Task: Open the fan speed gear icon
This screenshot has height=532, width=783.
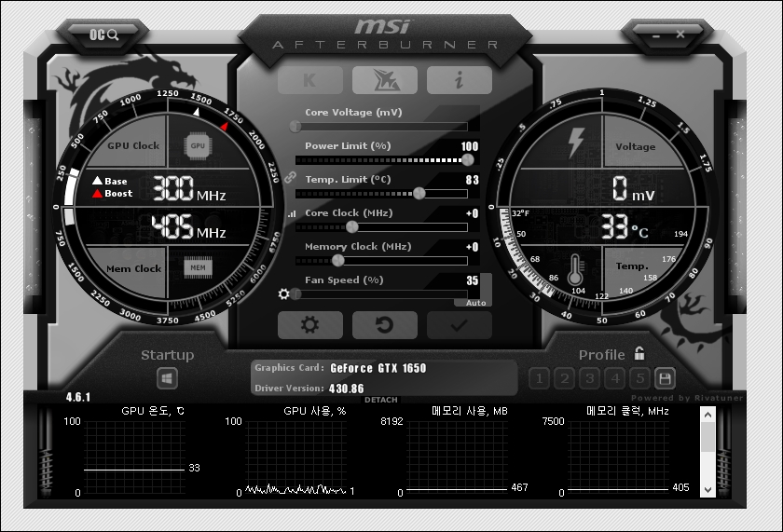Action: click(283, 293)
